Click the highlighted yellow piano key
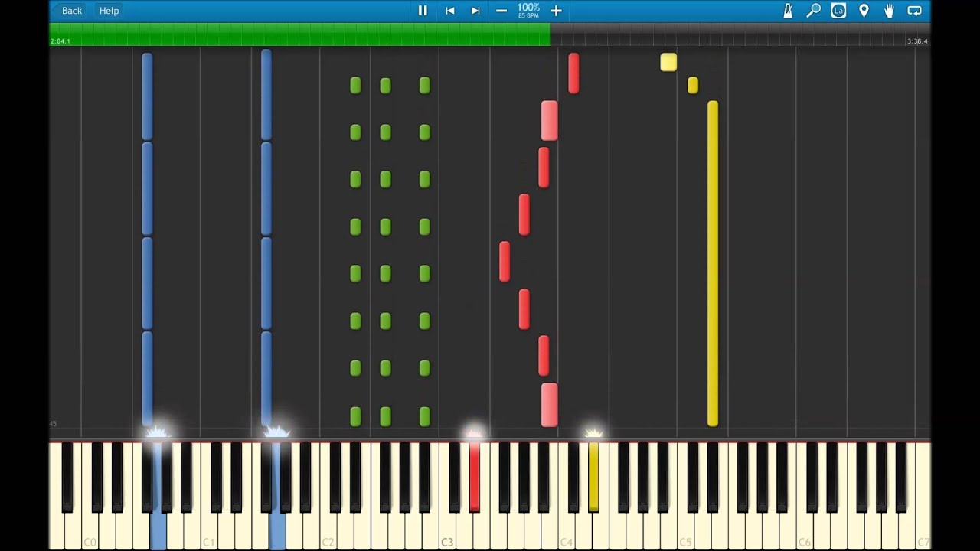 tap(593, 476)
